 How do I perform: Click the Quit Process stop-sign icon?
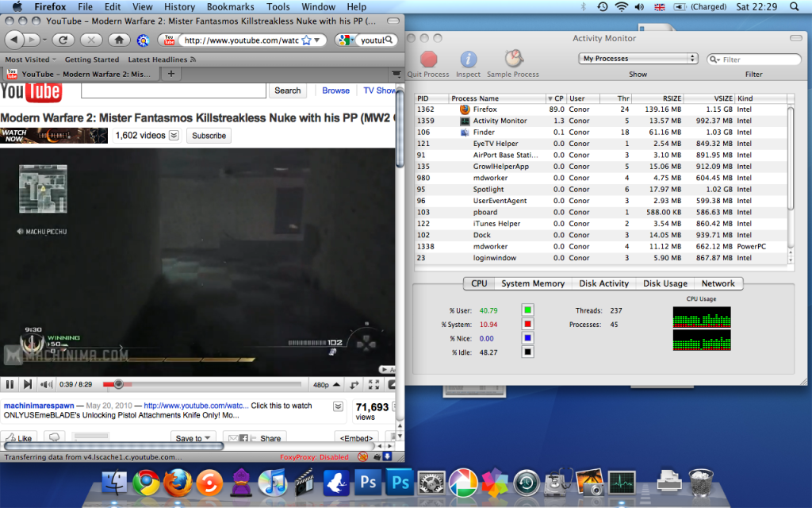tap(428, 59)
